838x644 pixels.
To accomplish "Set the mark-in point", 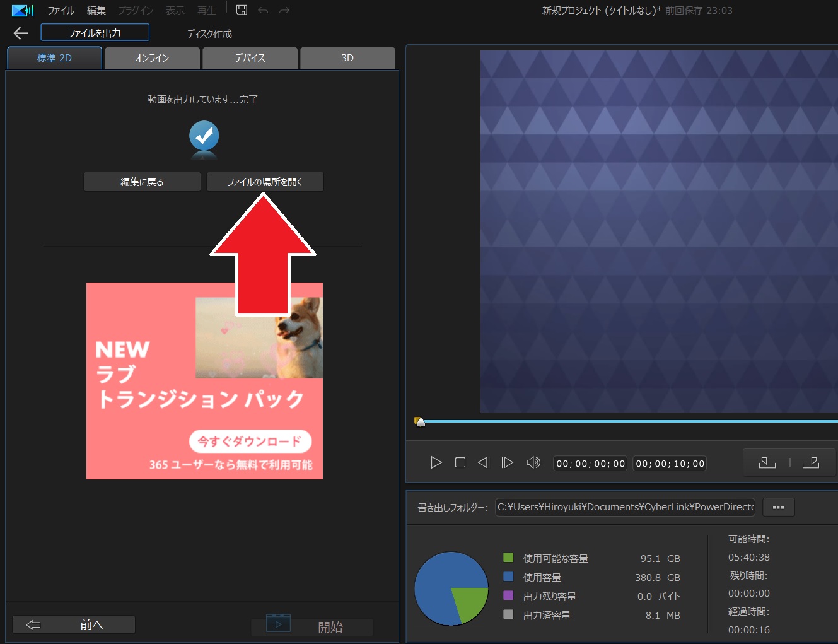I will (767, 462).
